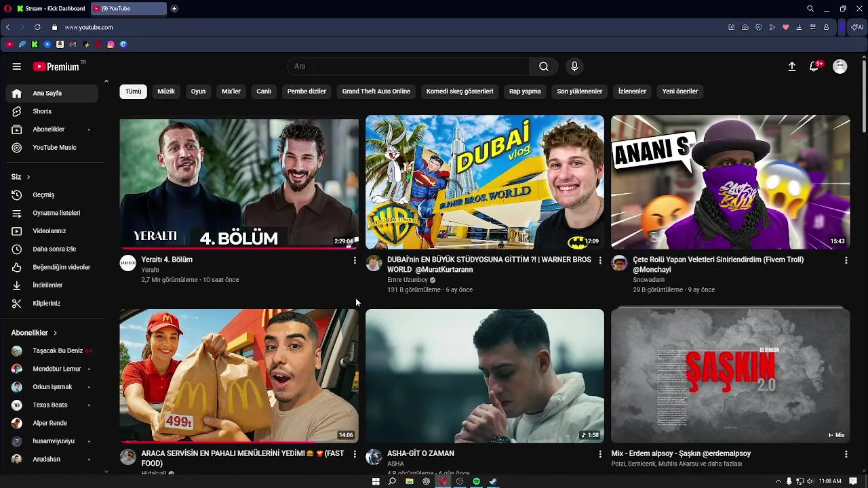Viewport: 868px width, 488px height.
Task: Open the Windows notification center icon
Action: [853, 481]
